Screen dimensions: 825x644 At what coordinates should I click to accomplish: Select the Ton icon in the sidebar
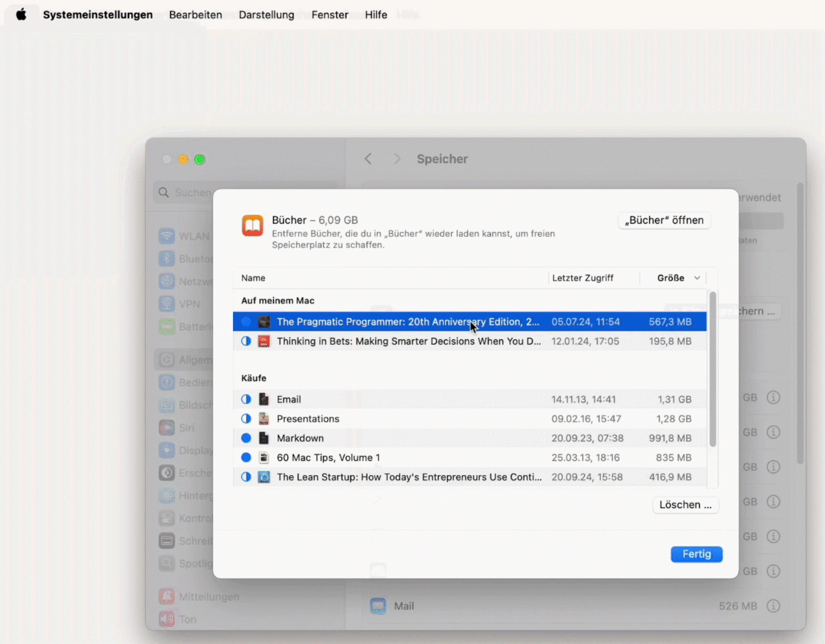tap(167, 619)
